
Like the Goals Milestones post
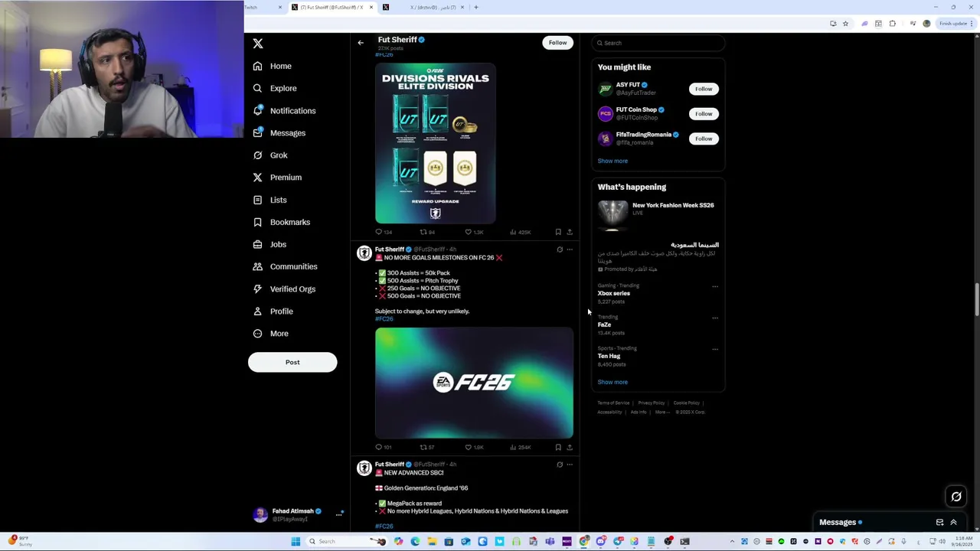(474, 447)
